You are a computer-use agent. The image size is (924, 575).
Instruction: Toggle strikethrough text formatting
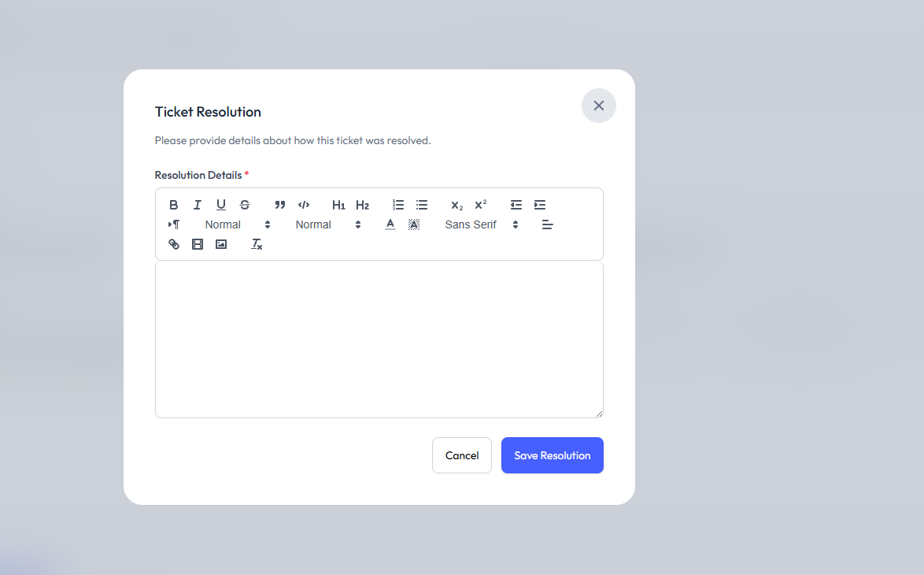[245, 205]
